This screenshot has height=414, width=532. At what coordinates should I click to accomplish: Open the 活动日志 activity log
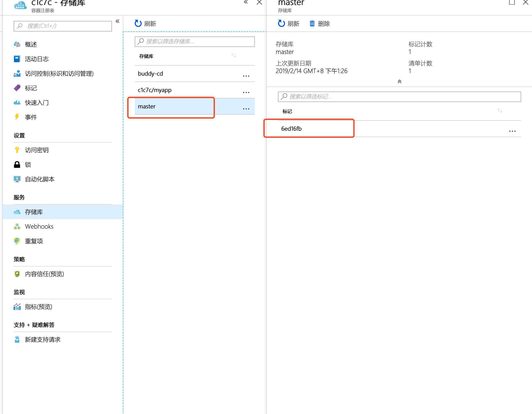37,59
